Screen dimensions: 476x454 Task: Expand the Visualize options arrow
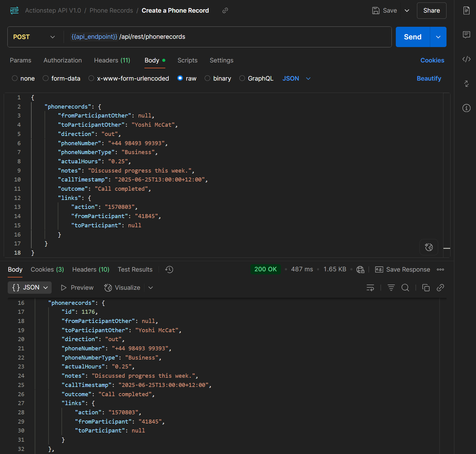[151, 288]
